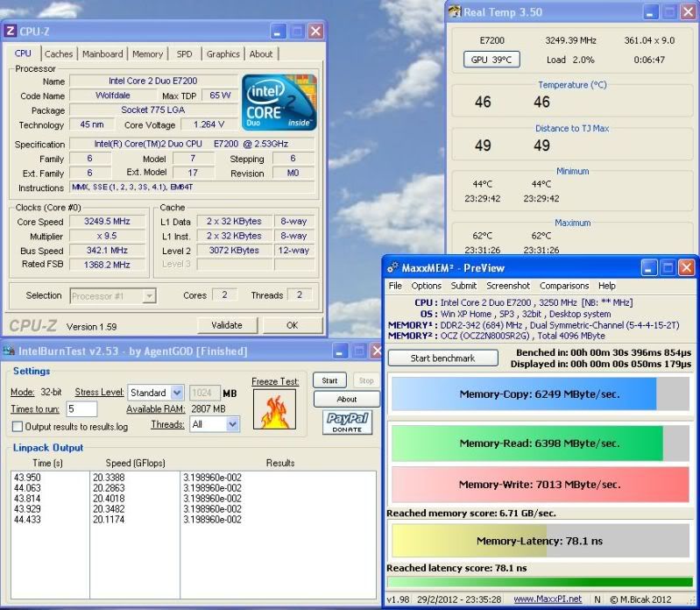Screen dimensions: 700x610
Task: Click the 3249.39 MHz reading in Real Temp
Action: [570, 40]
